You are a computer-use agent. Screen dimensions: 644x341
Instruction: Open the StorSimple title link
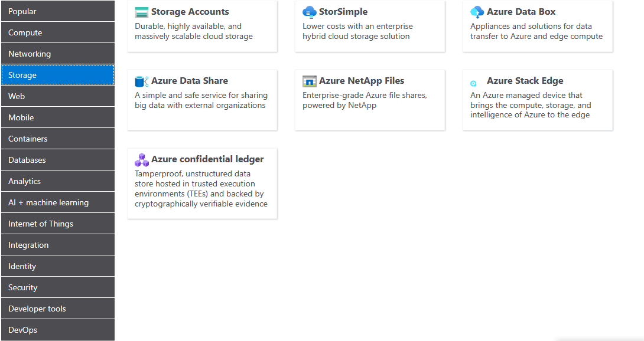click(343, 12)
